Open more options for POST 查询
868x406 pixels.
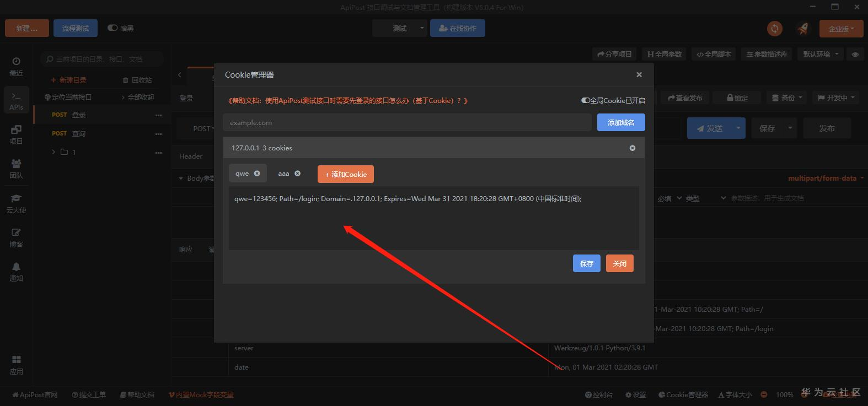pos(159,134)
